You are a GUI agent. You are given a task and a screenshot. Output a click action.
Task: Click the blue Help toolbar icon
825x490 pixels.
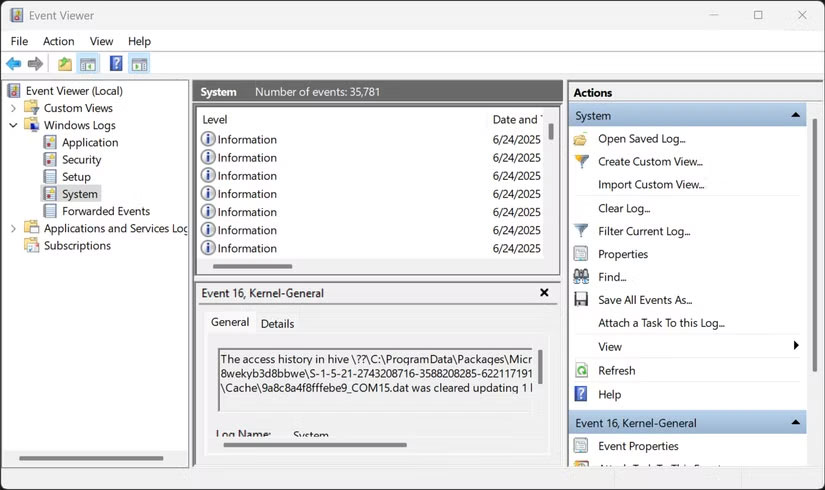click(116, 64)
